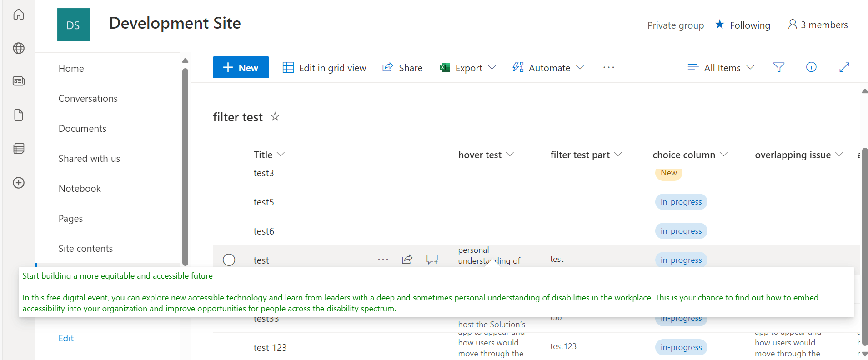Open the toolbar more options ellipsis

[x=609, y=68]
